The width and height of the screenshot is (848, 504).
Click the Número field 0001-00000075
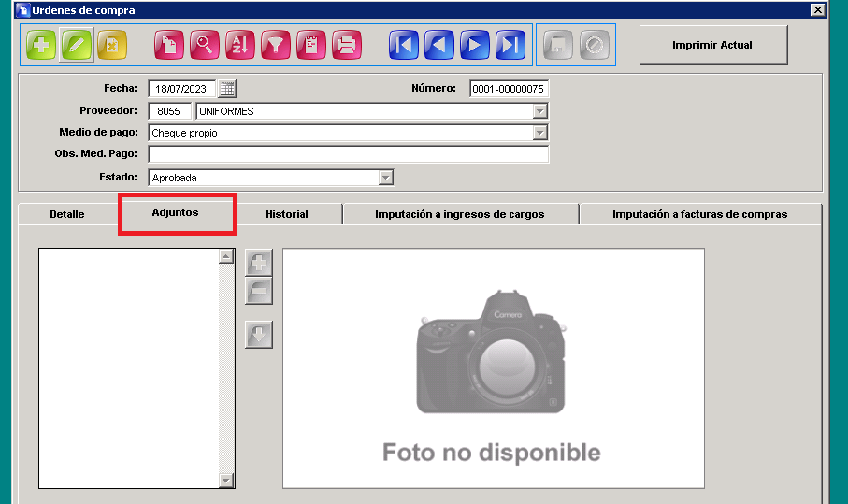[509, 89]
